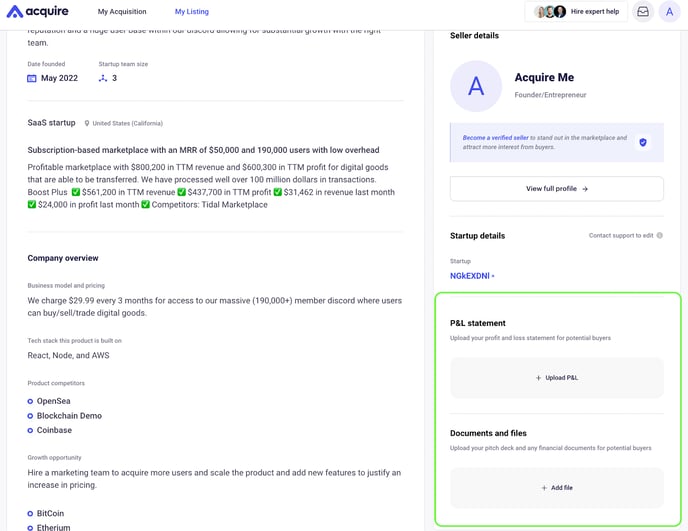The height and width of the screenshot is (531, 688).
Task: Click the Subscription-based marketplace headline
Action: point(203,150)
